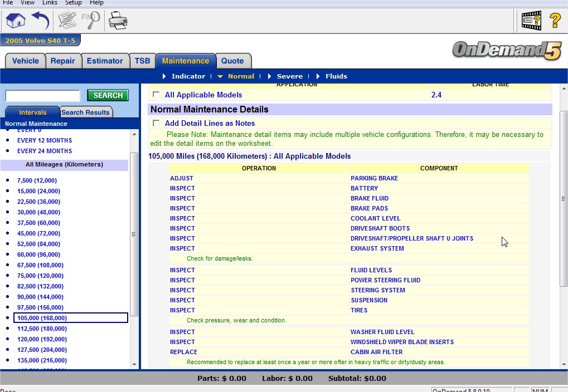Check the All Applicable Models checkbox
Image resolution: width=568 pixels, height=392 pixels.
[156, 95]
